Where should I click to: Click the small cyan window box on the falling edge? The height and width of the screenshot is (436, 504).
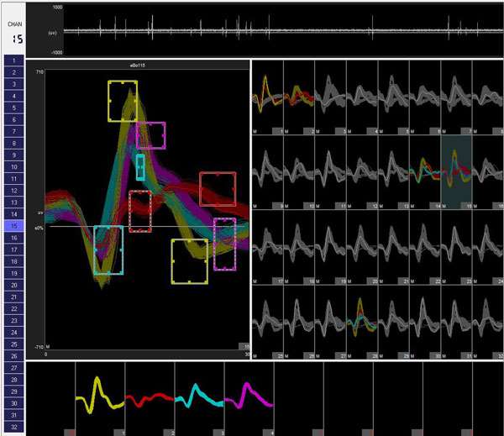click(x=140, y=167)
